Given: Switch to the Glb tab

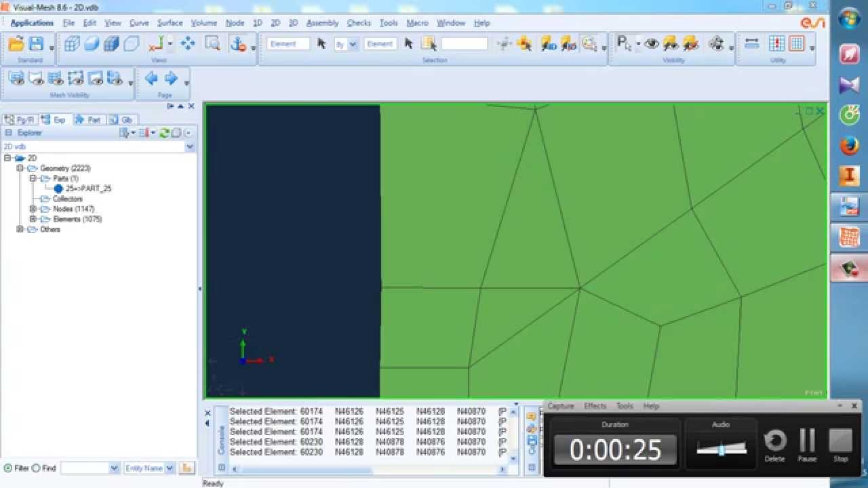Looking at the screenshot, I should point(122,119).
